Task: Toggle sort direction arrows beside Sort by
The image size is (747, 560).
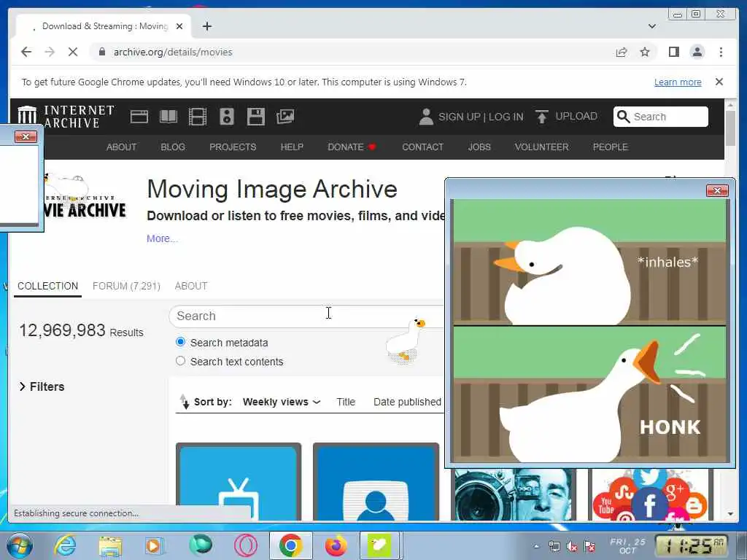Action: 185,402
